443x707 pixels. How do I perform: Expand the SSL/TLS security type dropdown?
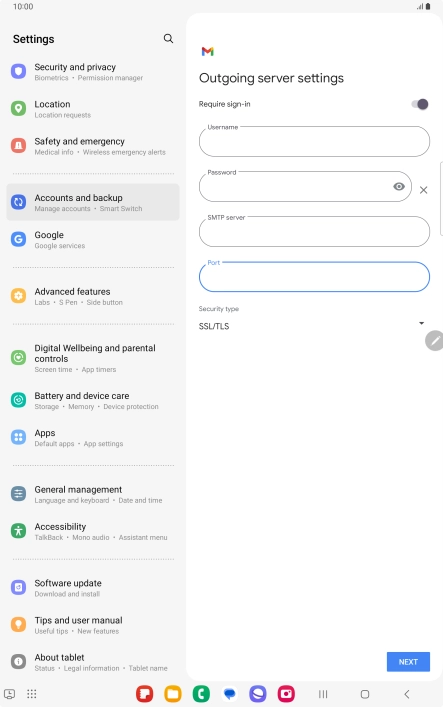pyautogui.click(x=312, y=326)
